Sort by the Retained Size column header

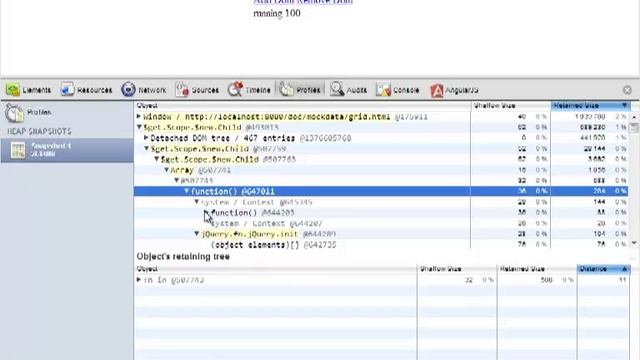[591, 106]
